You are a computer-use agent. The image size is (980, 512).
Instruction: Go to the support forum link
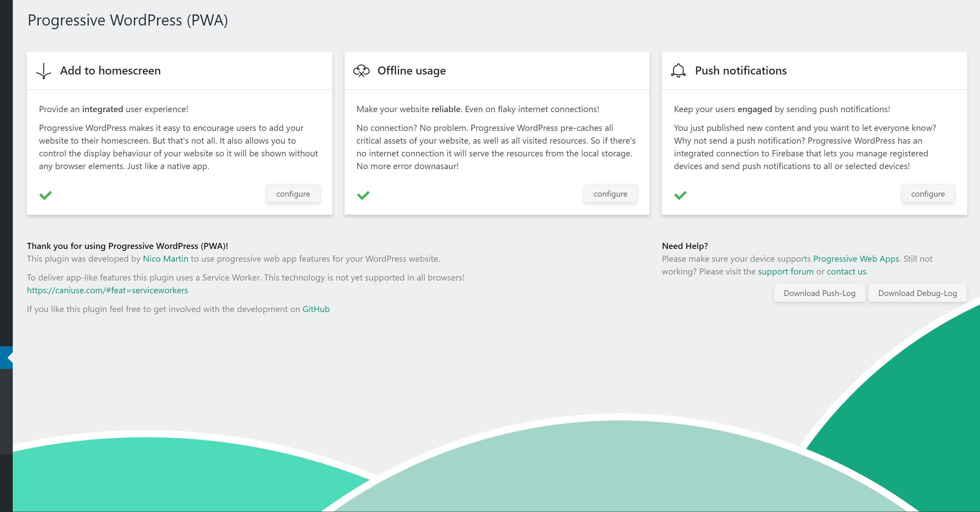pos(786,271)
